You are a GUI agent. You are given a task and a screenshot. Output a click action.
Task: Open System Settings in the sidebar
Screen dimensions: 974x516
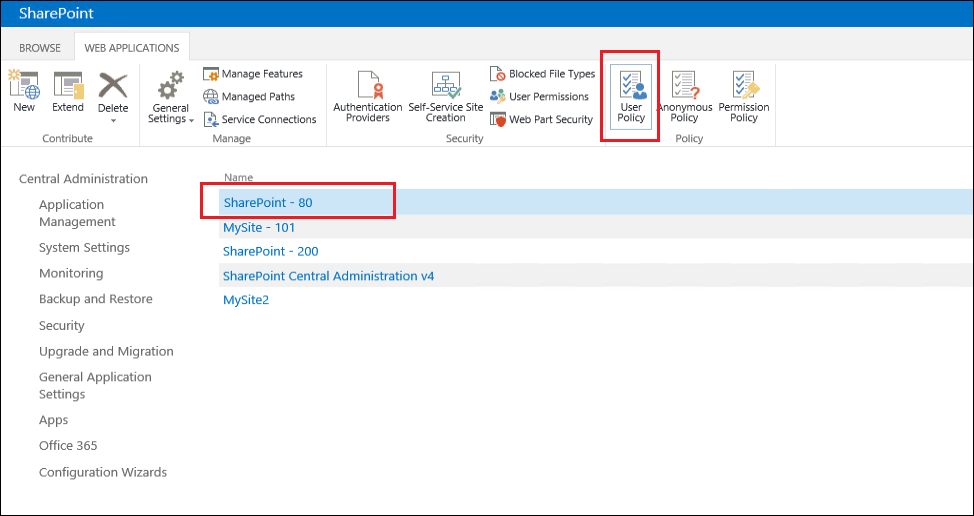click(x=84, y=248)
